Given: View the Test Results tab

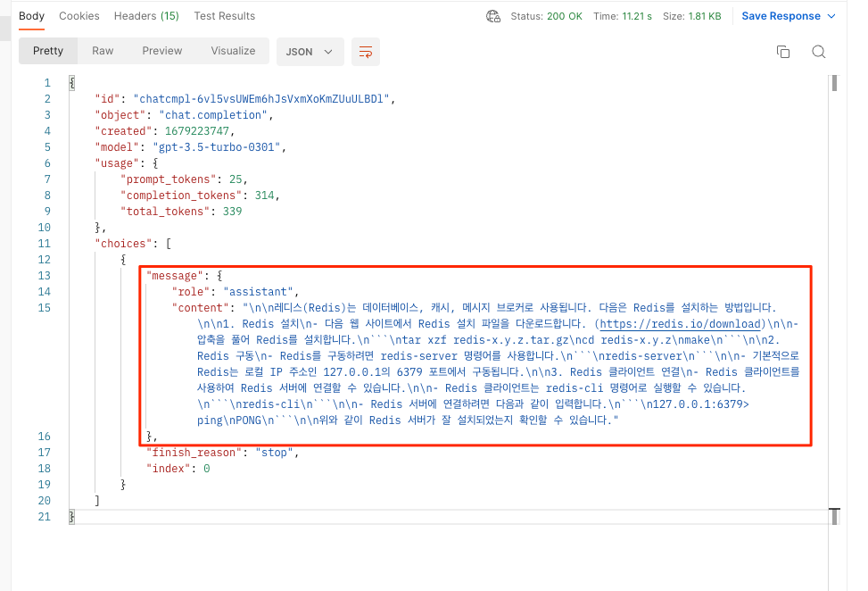Looking at the screenshot, I should click(224, 16).
